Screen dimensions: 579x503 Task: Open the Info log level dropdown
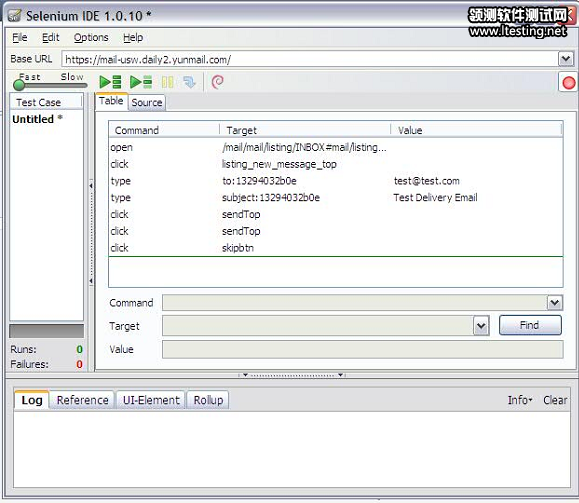(x=520, y=400)
